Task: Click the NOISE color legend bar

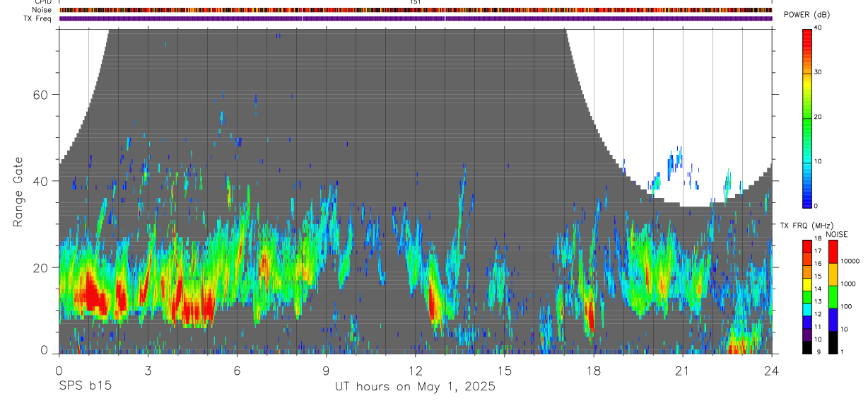Action: [x=833, y=296]
